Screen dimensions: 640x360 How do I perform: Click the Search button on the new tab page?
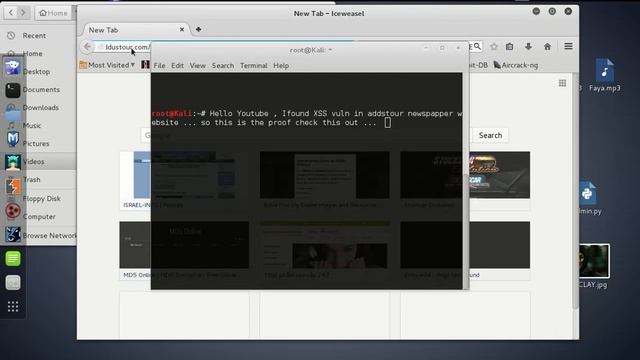tap(490, 135)
